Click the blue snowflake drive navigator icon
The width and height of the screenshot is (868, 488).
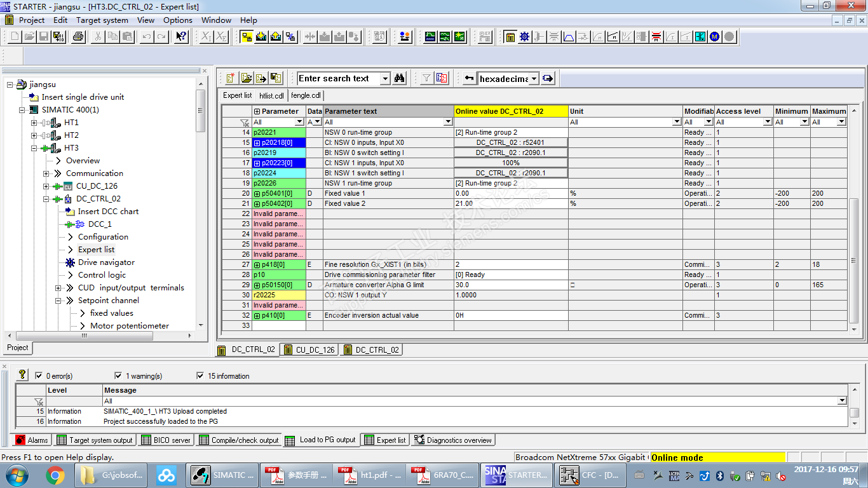coord(524,37)
